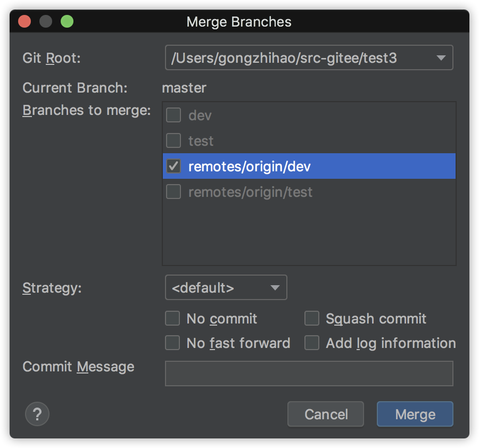This screenshot has height=448, width=479.
Task: Click the Merge button
Action: (x=415, y=414)
